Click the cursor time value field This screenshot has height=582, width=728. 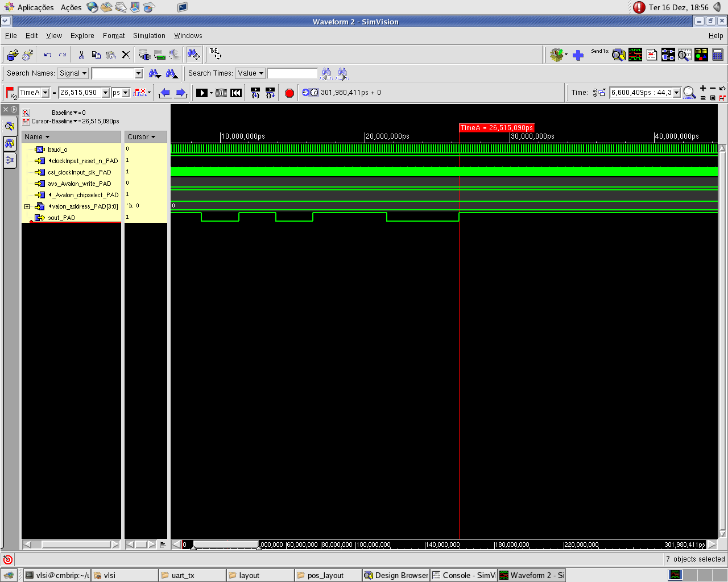point(80,93)
